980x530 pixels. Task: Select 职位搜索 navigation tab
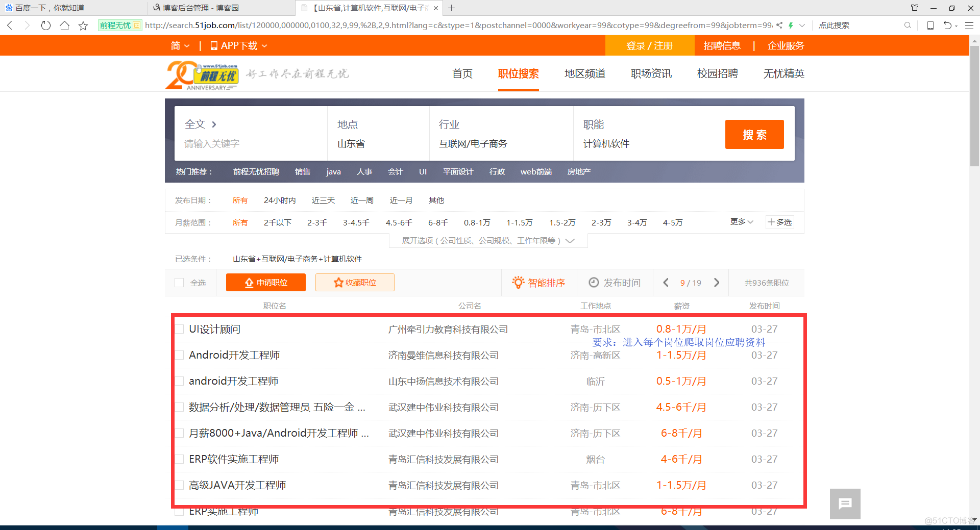(x=518, y=74)
